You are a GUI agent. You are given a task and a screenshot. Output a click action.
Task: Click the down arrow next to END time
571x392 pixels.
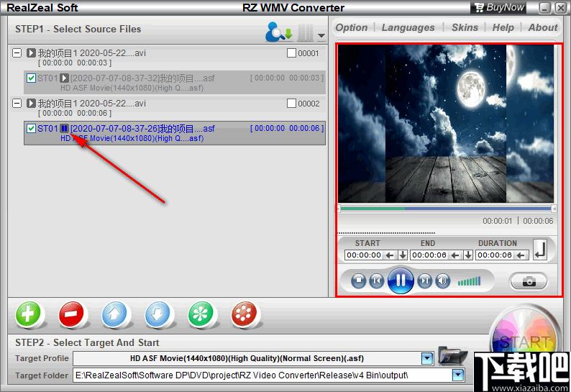tap(468, 255)
